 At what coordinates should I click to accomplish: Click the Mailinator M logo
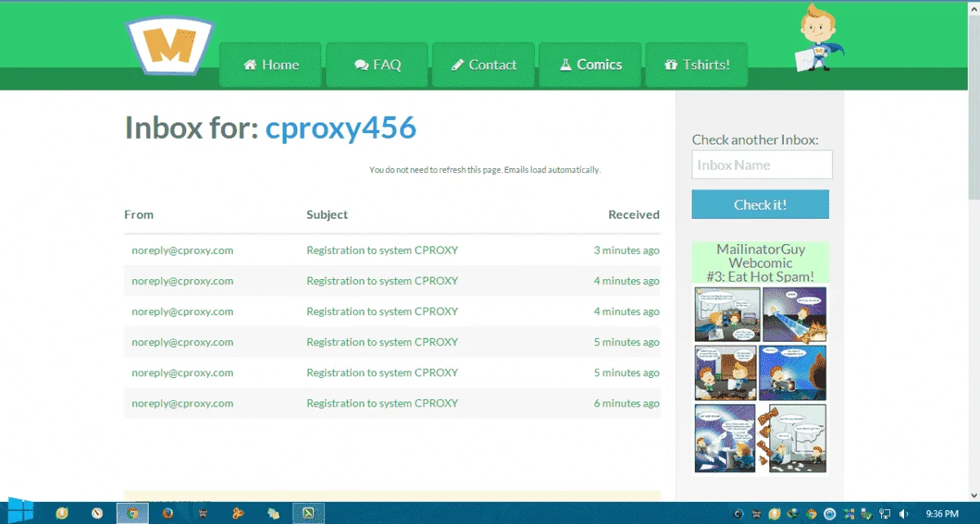(170, 47)
